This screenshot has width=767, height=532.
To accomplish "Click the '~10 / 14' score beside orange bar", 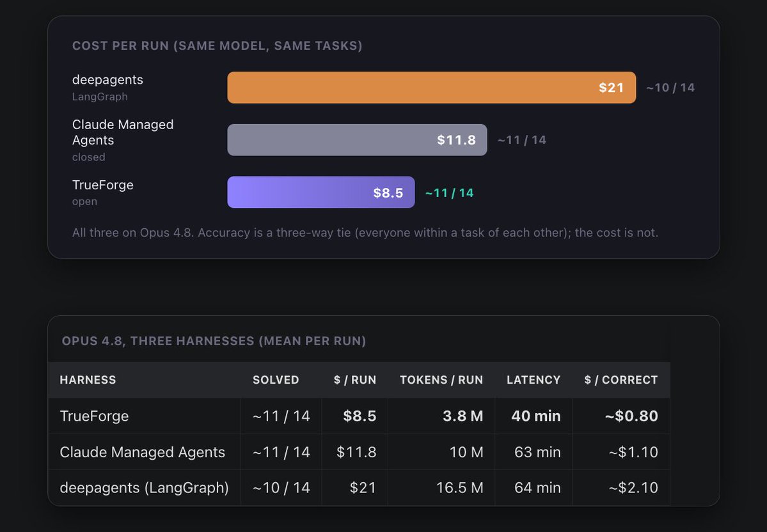I will point(670,88).
